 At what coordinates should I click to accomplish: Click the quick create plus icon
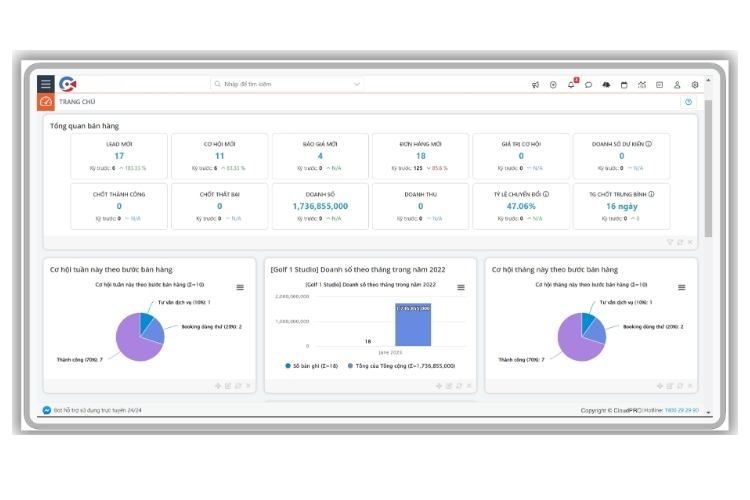(553, 85)
